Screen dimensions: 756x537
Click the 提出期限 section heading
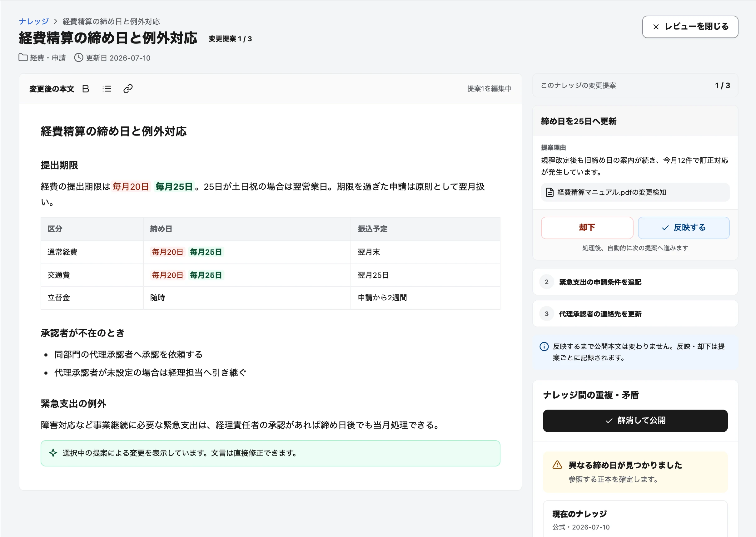(59, 165)
